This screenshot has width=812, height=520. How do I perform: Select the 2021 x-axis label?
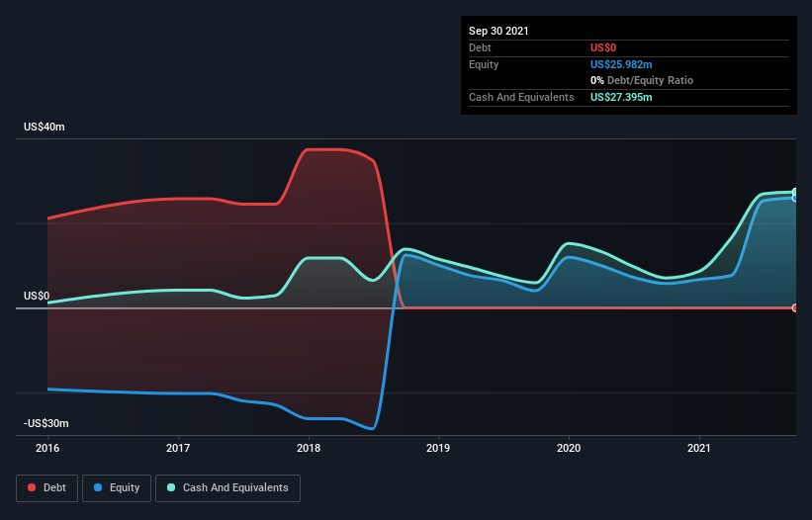[x=699, y=448]
